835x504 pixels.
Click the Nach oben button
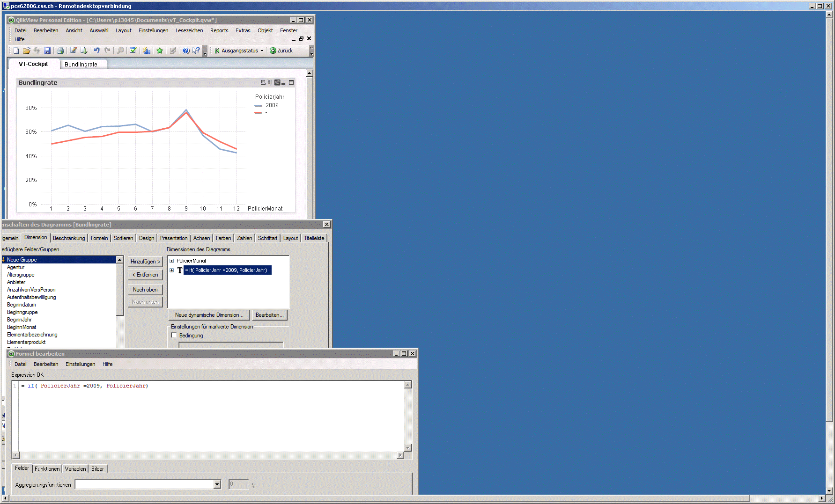pos(145,290)
